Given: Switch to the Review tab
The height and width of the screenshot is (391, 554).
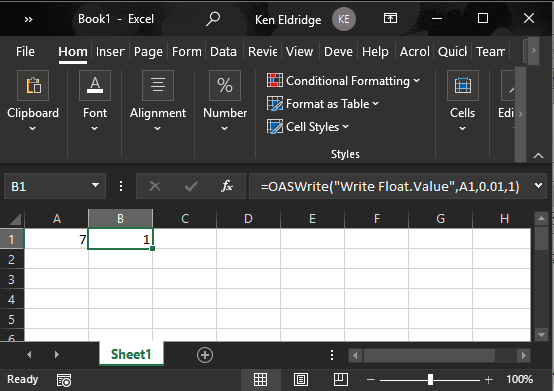Looking at the screenshot, I should pos(263,52).
